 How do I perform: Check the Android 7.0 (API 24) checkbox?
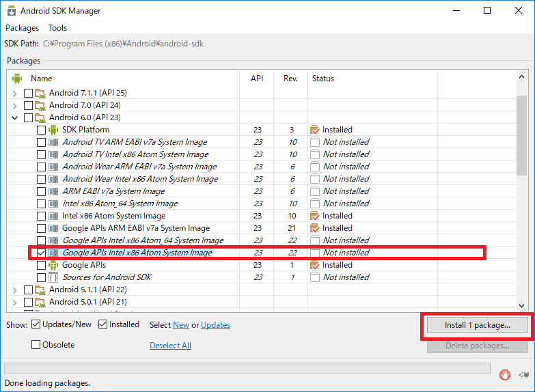(x=28, y=105)
